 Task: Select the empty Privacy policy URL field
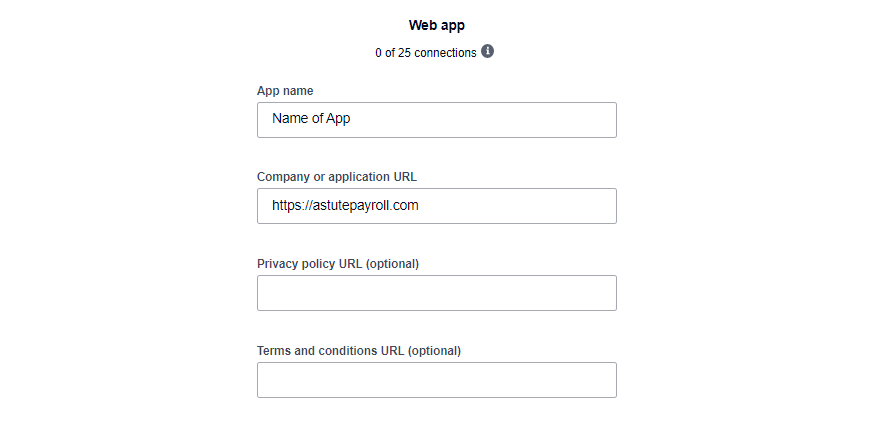pos(436,293)
